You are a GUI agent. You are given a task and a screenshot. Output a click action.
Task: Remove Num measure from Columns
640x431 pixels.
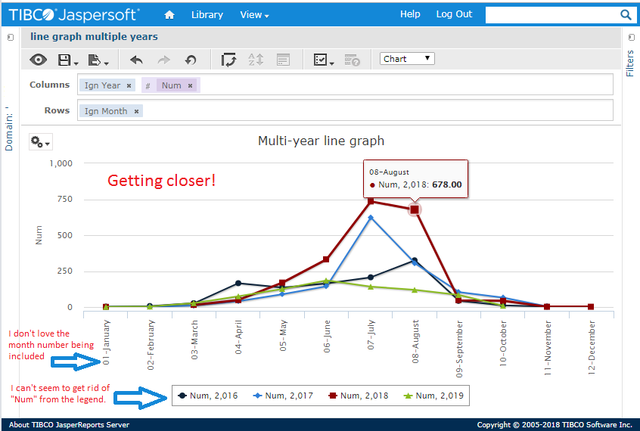(x=190, y=86)
